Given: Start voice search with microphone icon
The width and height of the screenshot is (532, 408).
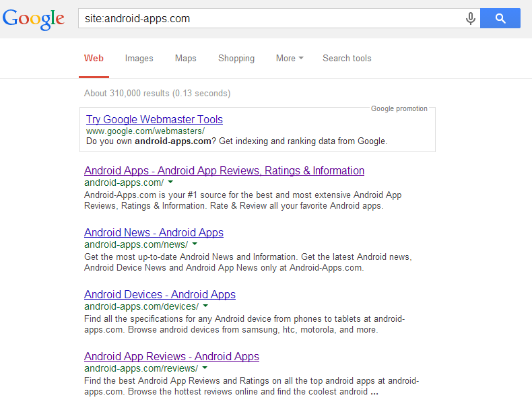Looking at the screenshot, I should pos(470,18).
